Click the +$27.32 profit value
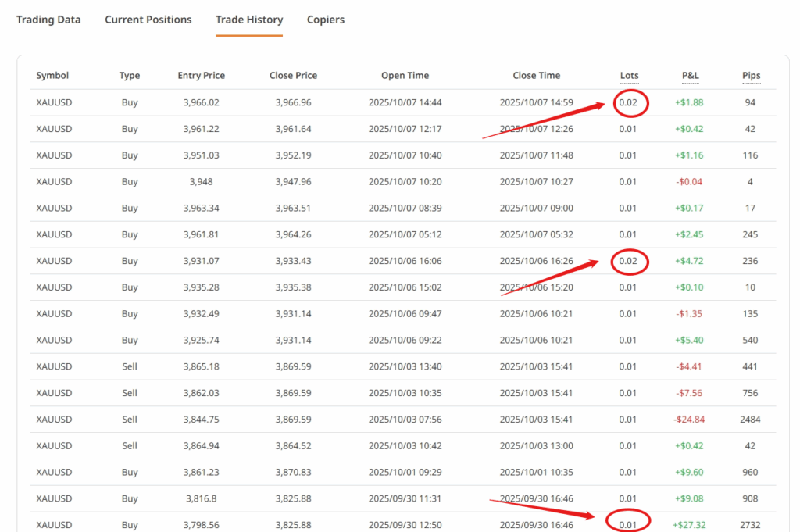The width and height of the screenshot is (800, 532). (688, 525)
